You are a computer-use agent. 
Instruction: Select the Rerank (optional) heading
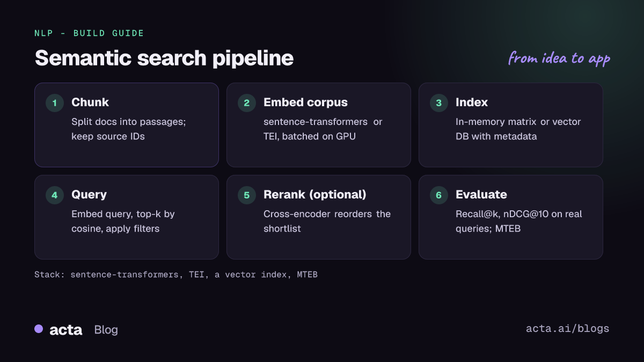click(315, 195)
